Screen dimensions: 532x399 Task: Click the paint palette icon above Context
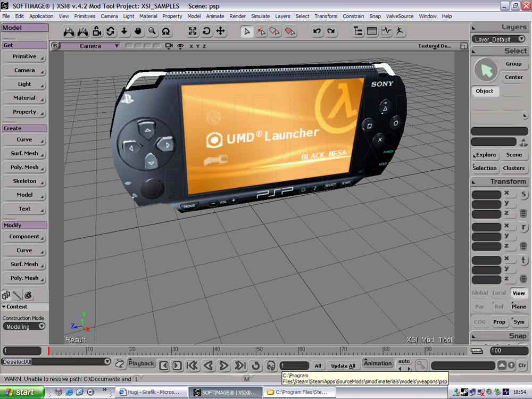coord(28,295)
